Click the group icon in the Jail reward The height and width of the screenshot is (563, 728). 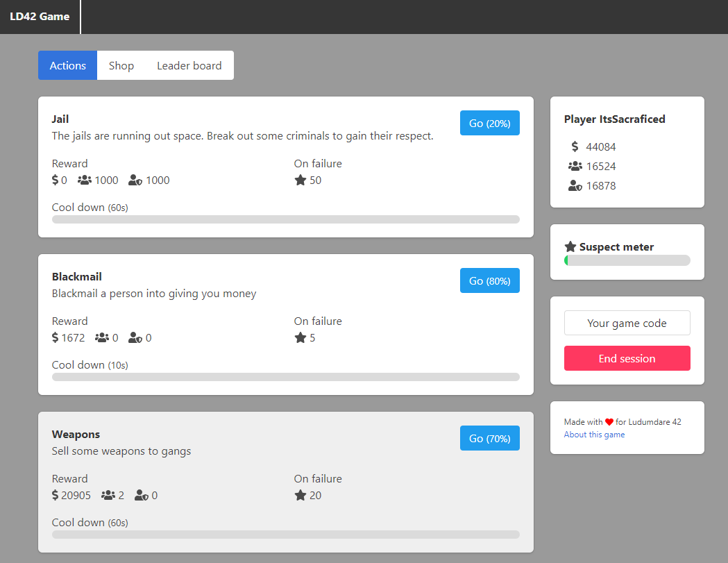coord(85,180)
